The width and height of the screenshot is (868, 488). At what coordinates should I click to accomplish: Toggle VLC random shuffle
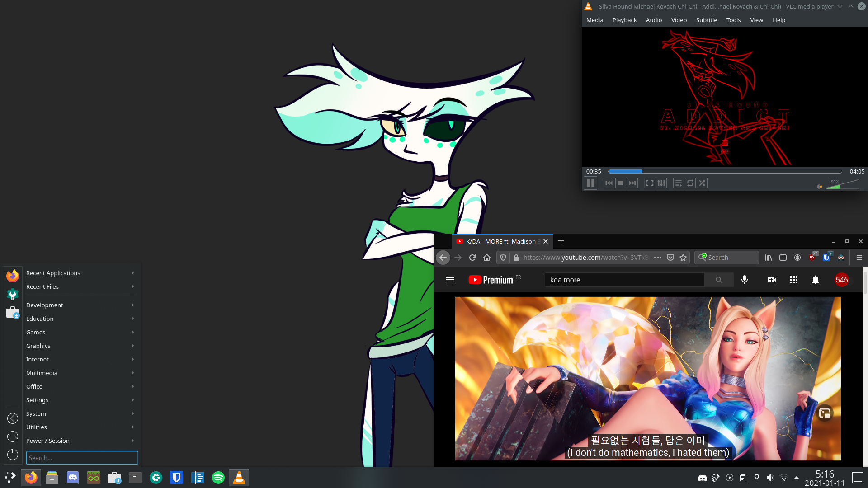click(702, 183)
